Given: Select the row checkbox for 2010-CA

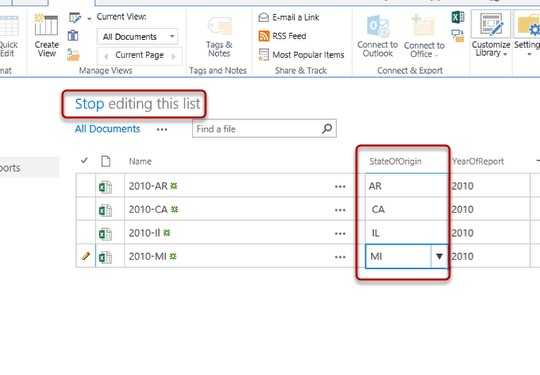Looking at the screenshot, I should 86,209.
